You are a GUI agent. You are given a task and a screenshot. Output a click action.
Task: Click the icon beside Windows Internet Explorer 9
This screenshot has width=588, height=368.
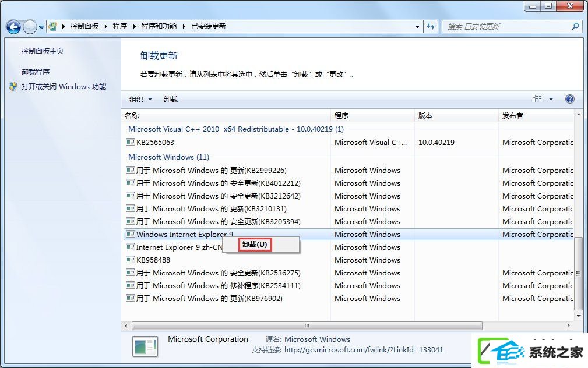click(131, 234)
